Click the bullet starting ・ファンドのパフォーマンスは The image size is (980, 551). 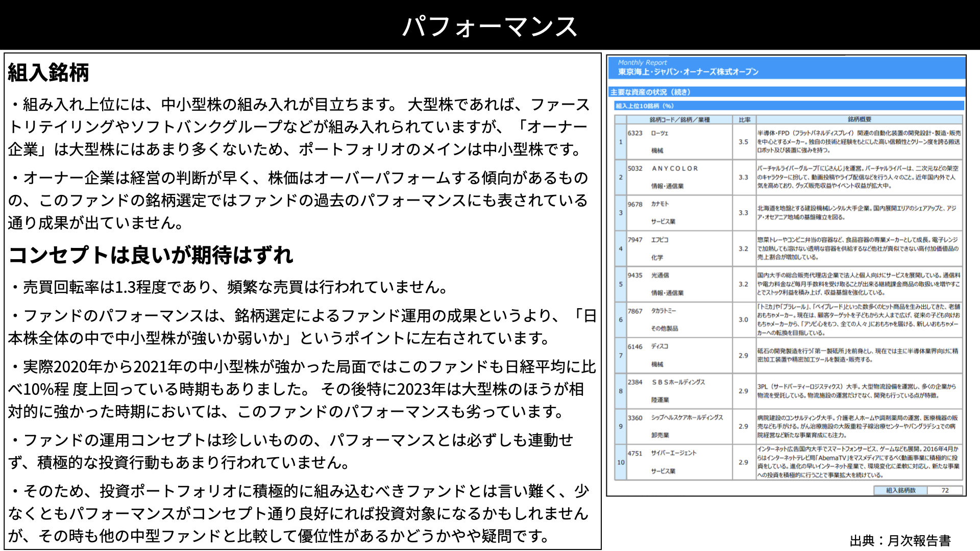click(302, 327)
